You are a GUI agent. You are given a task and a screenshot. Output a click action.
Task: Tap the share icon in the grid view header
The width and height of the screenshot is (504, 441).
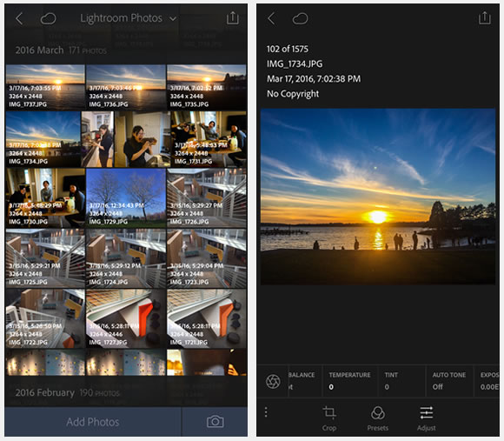(x=232, y=18)
